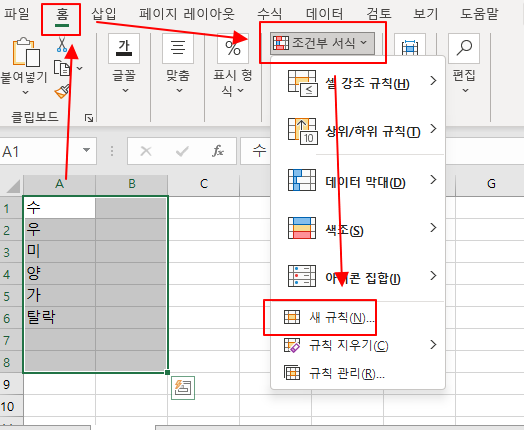Image resolution: width=524 pixels, height=430 pixels.
Task: Expand the copy options arrow
Action: point(80,68)
